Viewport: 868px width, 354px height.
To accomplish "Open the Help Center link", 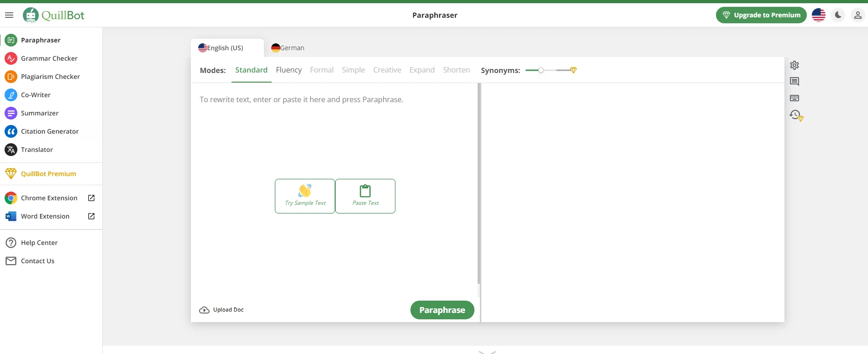I will (x=39, y=243).
